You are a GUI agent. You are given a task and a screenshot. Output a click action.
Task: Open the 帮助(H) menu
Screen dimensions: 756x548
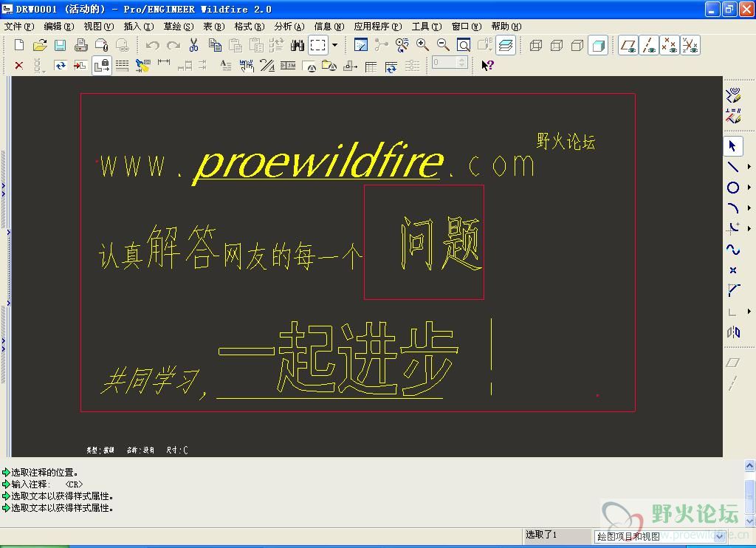point(506,27)
